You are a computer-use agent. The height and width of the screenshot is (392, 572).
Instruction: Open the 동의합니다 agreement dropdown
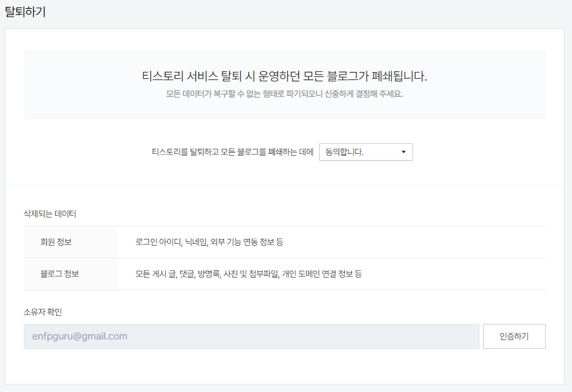click(366, 152)
